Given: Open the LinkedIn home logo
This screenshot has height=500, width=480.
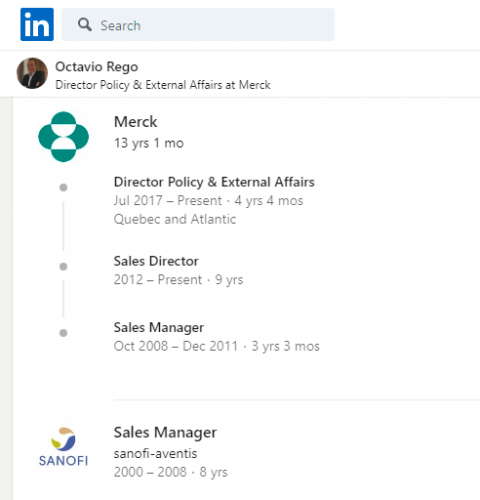Looking at the screenshot, I should [x=37, y=24].
